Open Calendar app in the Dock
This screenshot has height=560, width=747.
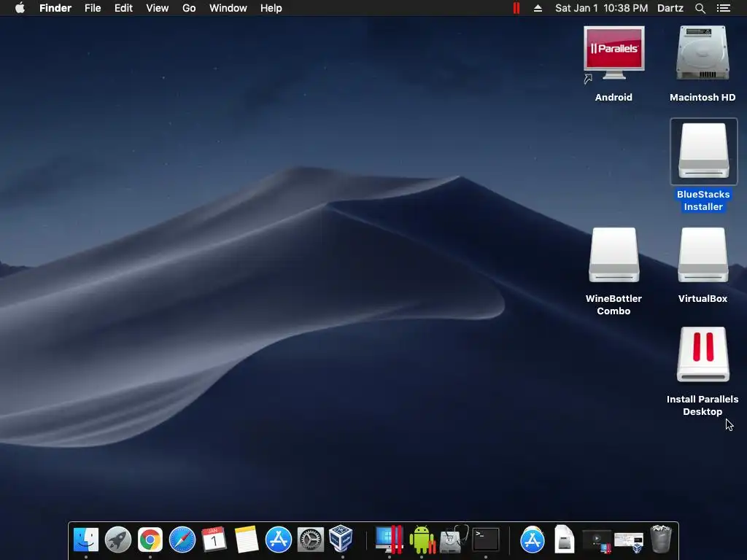pyautogui.click(x=214, y=540)
